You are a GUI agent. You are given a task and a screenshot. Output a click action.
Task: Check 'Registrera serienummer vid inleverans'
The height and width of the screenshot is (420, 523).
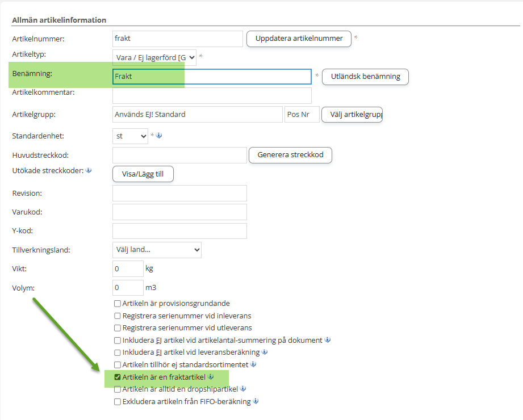click(x=118, y=316)
